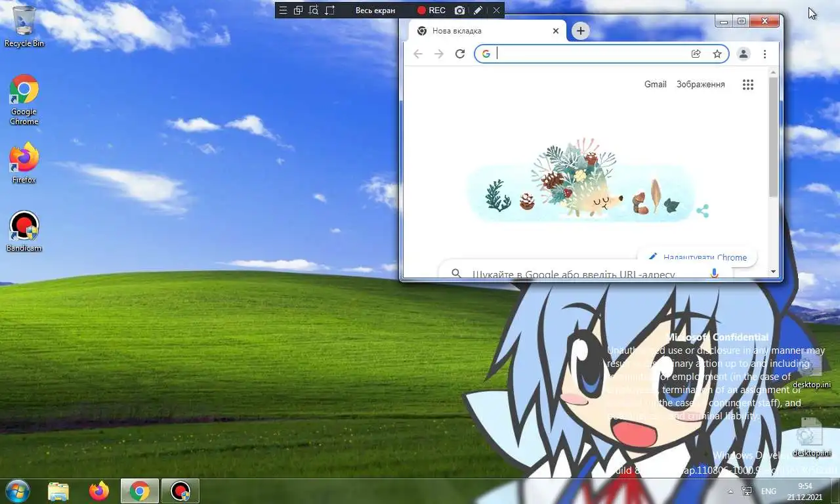This screenshot has height=504, width=840.
Task: Open the Gmail link
Action: (656, 84)
